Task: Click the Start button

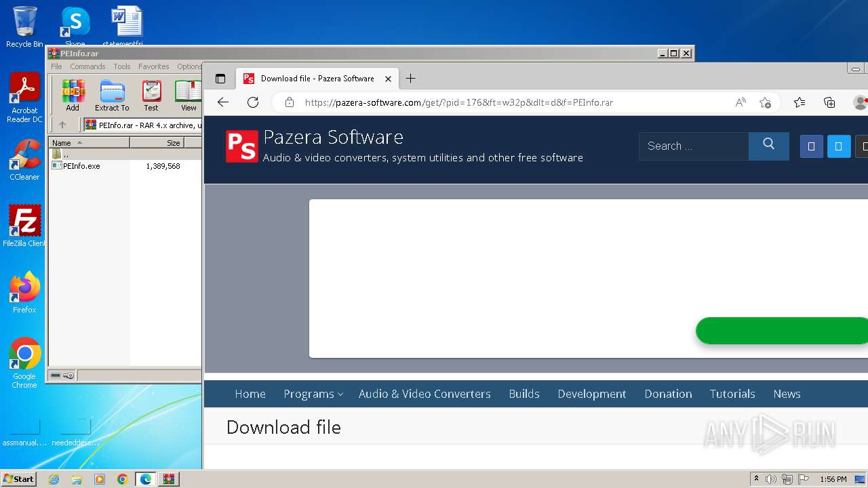Action: pyautogui.click(x=18, y=479)
